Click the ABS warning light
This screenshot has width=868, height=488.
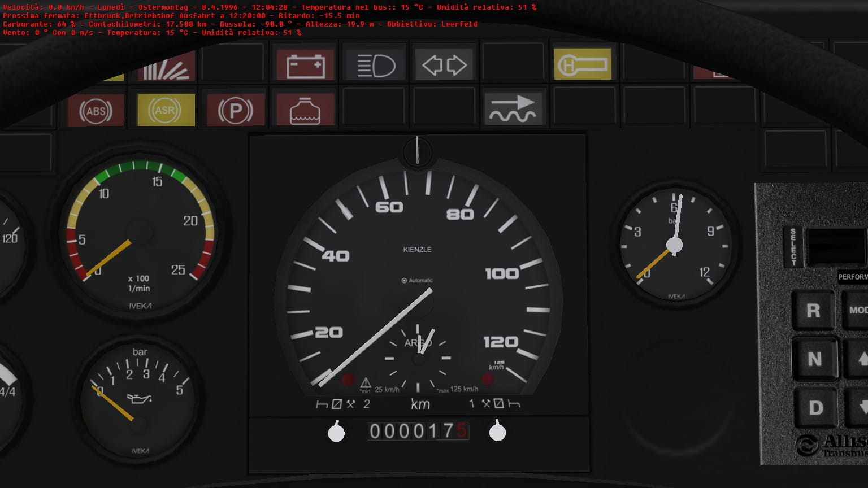(96, 111)
